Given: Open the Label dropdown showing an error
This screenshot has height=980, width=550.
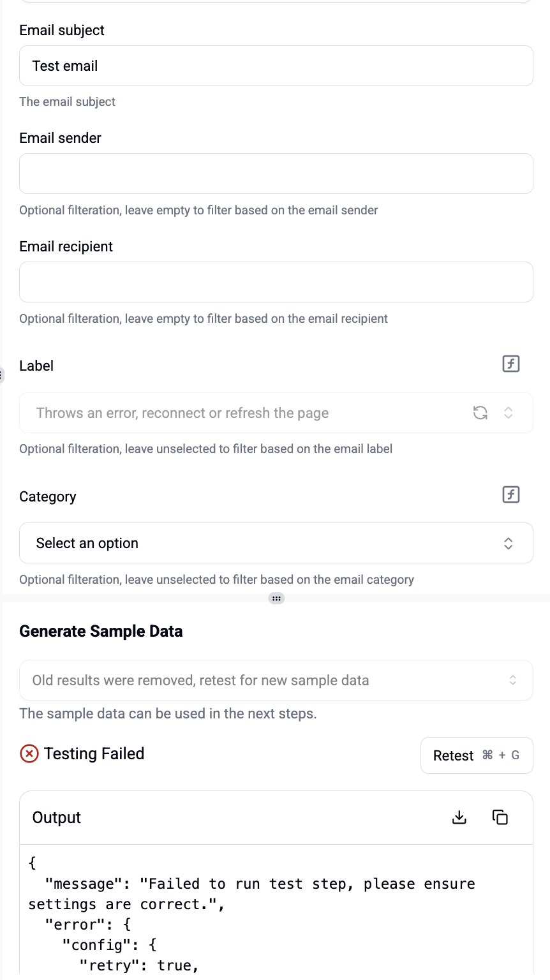Looking at the screenshot, I should pos(242,413).
